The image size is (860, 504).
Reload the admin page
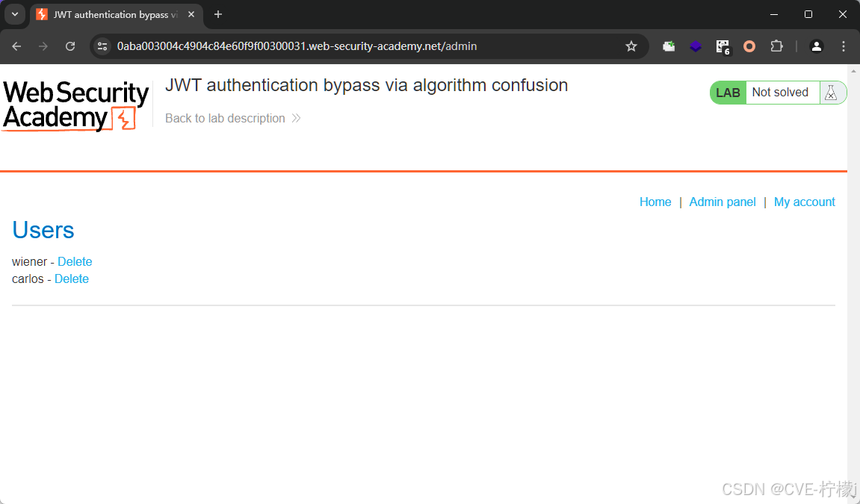tap(70, 46)
